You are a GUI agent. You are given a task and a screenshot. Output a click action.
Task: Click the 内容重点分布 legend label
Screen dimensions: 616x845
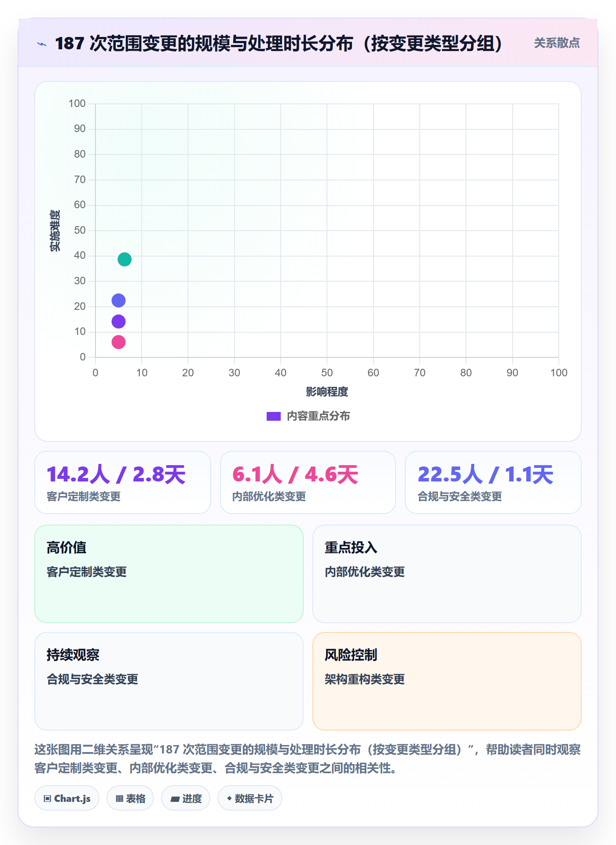[x=318, y=416]
